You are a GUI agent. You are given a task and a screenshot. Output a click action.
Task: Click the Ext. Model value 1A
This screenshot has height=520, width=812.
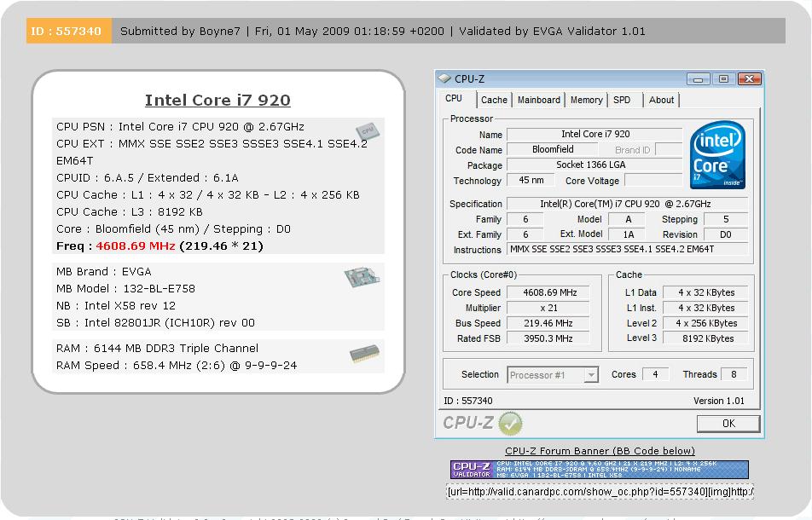tap(628, 234)
